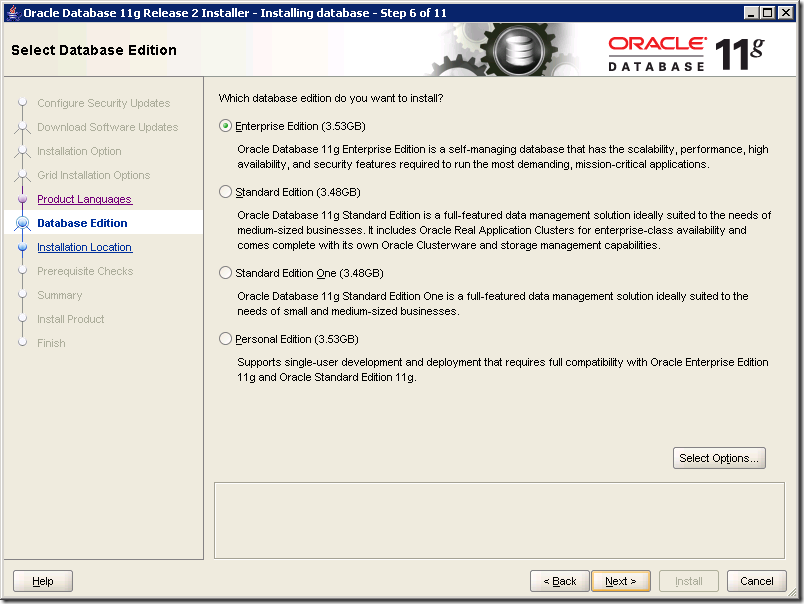Click the Grid Installation Options step

[x=94, y=175]
